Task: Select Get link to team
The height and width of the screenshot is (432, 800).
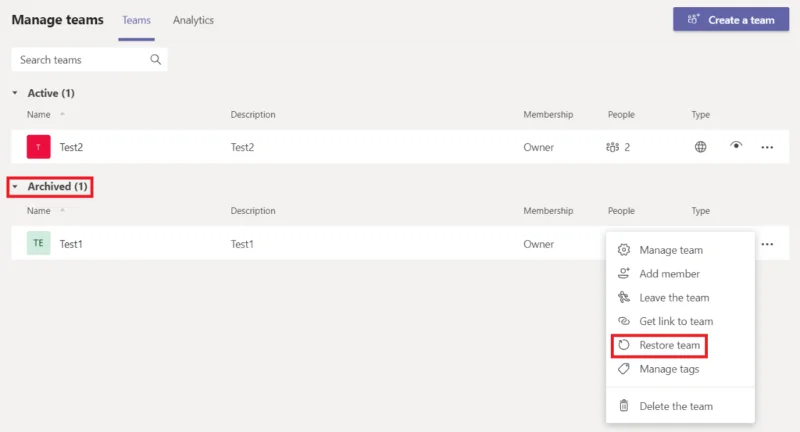Action: 680,321
